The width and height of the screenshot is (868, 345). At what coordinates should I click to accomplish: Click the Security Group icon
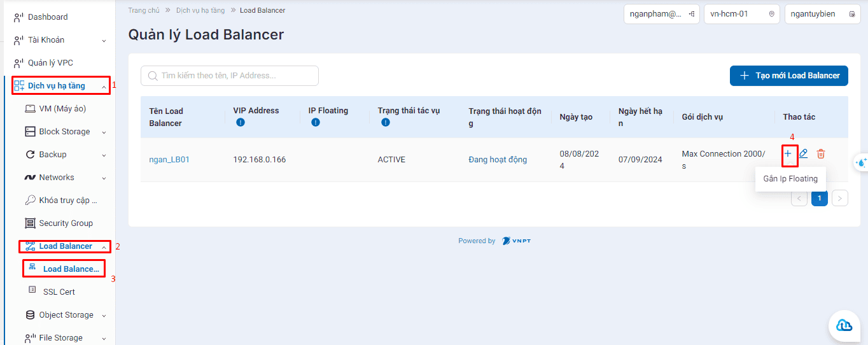pyautogui.click(x=30, y=223)
